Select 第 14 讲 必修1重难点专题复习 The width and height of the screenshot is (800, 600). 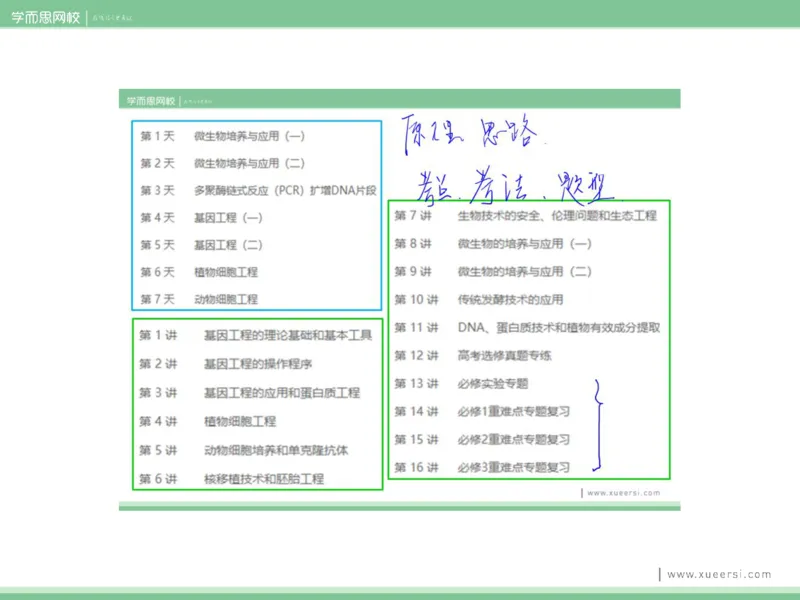pos(482,411)
